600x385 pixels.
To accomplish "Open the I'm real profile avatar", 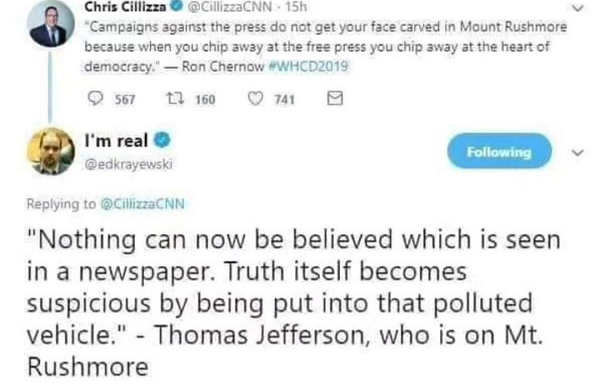I will pyautogui.click(x=51, y=151).
